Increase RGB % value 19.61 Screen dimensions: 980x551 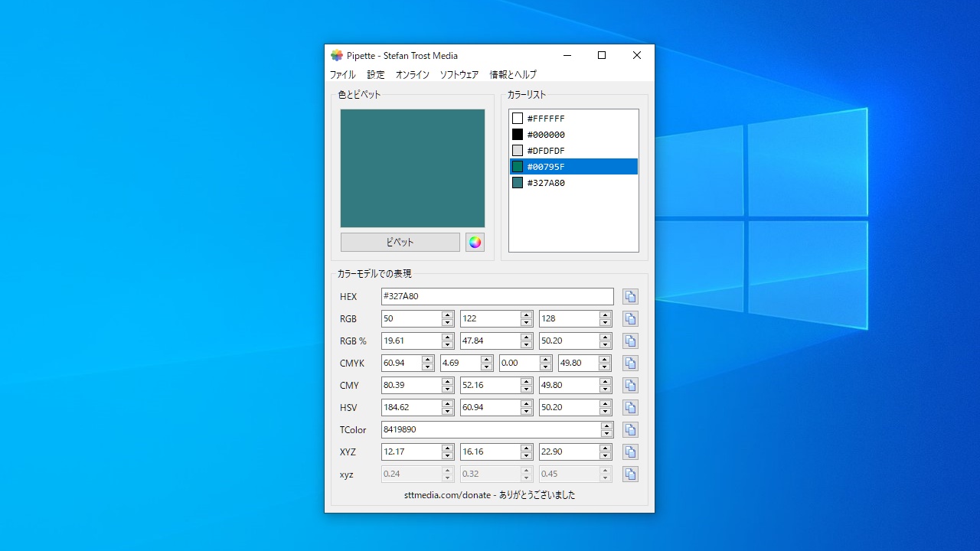(448, 337)
